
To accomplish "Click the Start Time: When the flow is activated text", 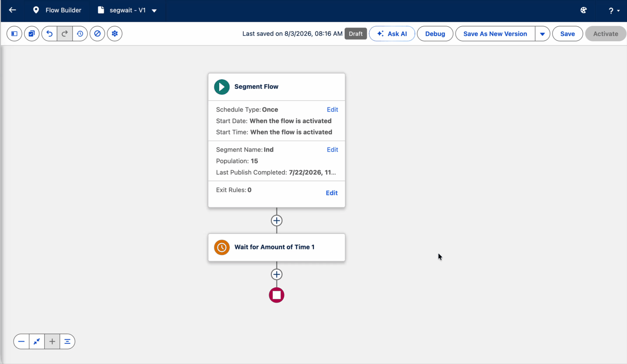I will coord(274,132).
